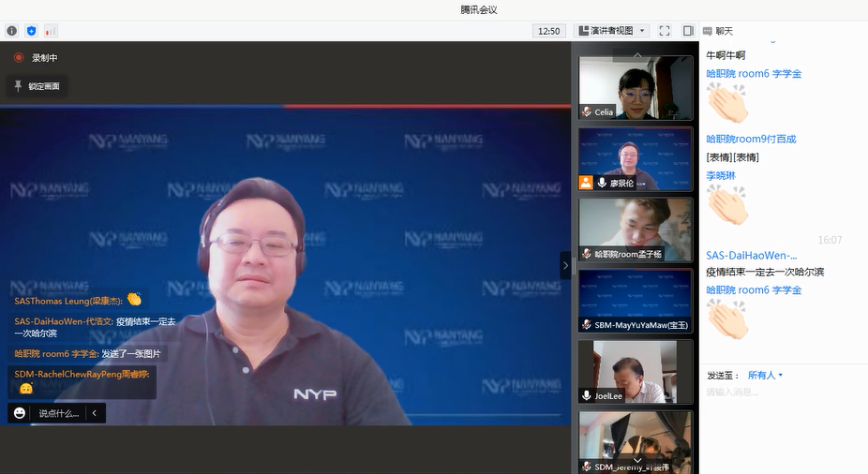This screenshot has width=868, height=474.
Task: Click 廖景伦's microphone icon
Action: 602,183
